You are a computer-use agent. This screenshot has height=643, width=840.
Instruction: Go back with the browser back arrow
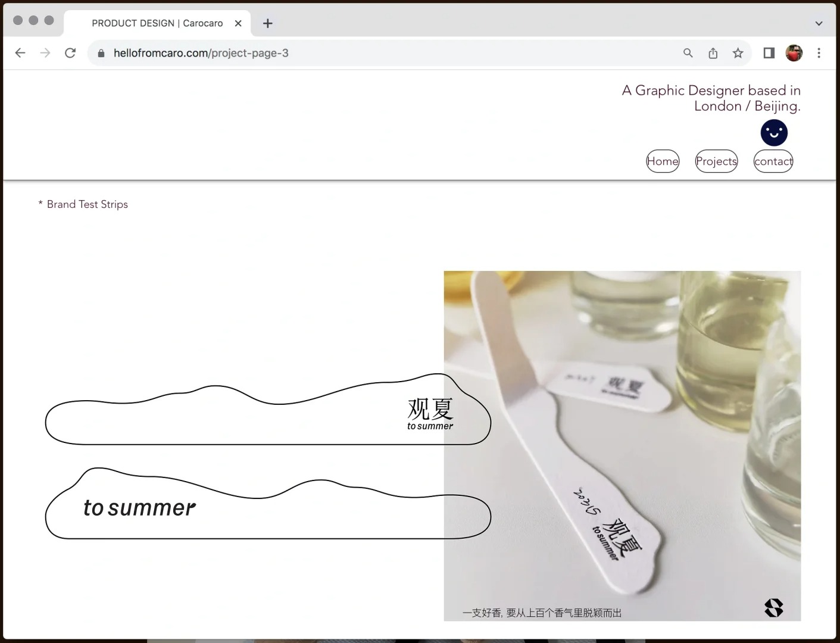pyautogui.click(x=20, y=53)
